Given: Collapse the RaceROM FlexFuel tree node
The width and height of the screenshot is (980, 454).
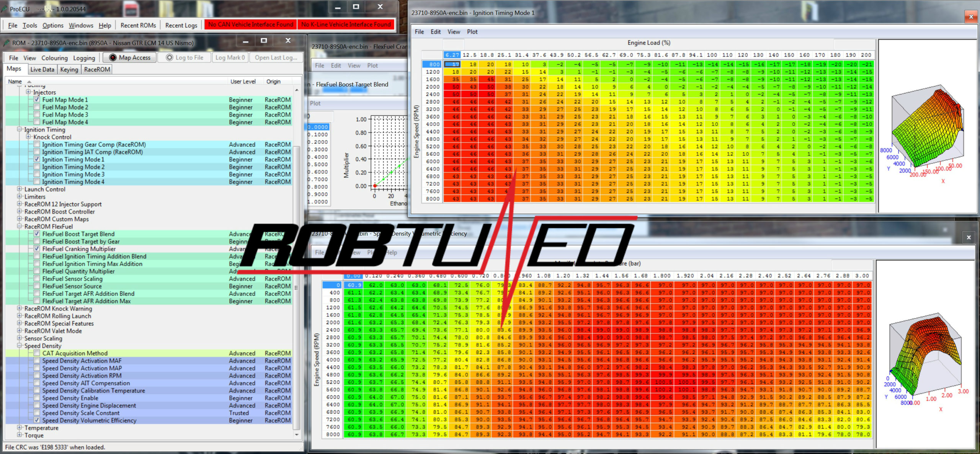Looking at the screenshot, I should 20,227.
